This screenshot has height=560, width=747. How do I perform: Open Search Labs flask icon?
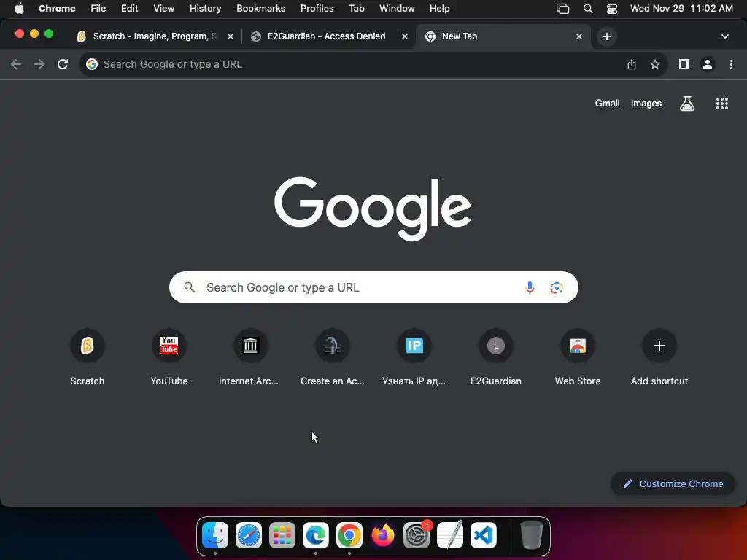tap(687, 104)
